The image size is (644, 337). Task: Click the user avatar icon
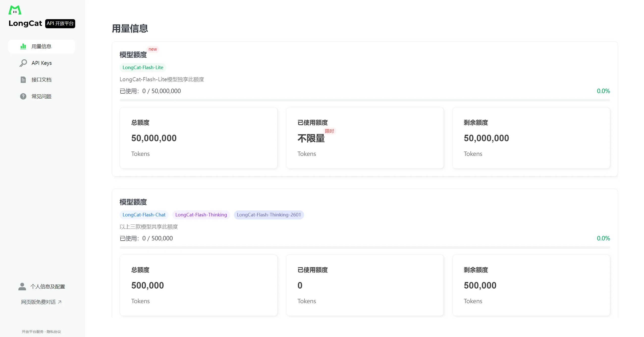point(22,287)
